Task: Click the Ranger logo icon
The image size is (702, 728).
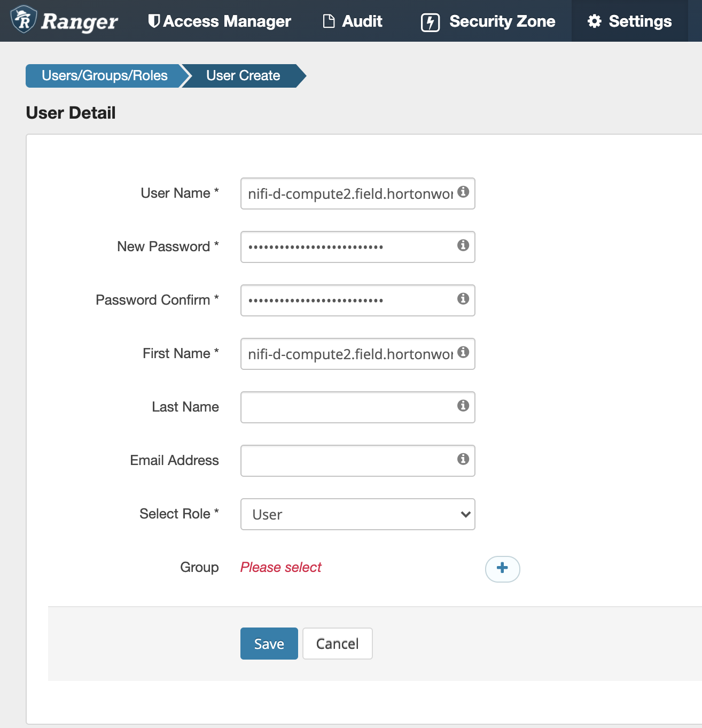Action: (x=24, y=20)
